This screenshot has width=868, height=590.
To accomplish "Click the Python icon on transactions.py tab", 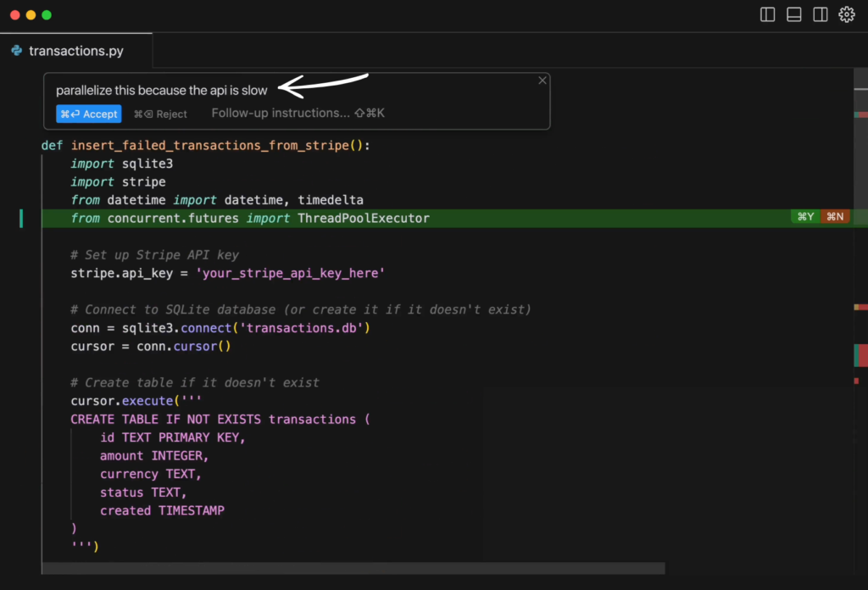I will 16,51.
